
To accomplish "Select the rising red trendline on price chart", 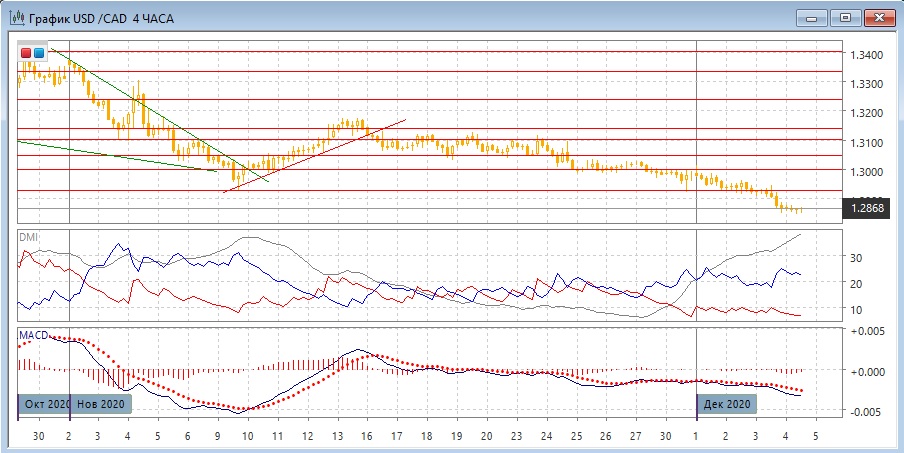I will [320, 152].
